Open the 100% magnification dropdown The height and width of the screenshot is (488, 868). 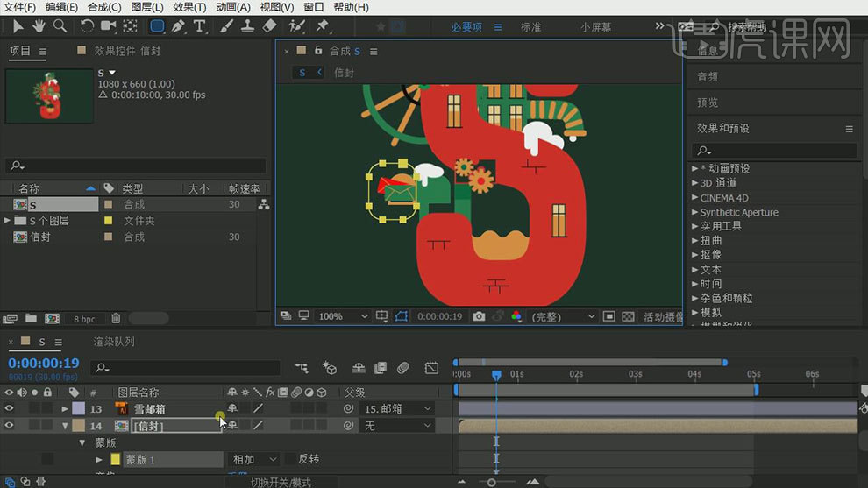(x=343, y=316)
